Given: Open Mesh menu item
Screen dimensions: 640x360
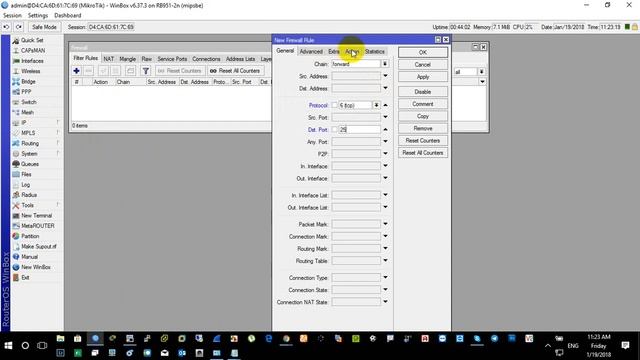Looking at the screenshot, I should pos(27,112).
